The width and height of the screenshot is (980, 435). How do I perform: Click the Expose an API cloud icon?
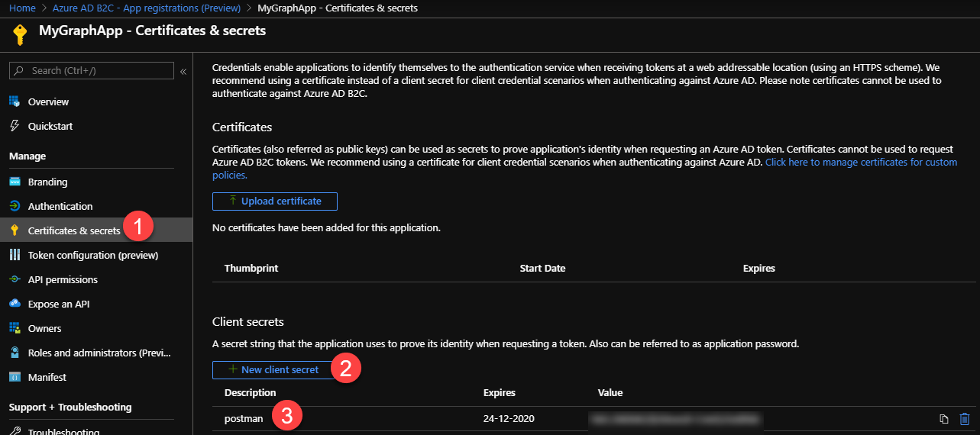(15, 304)
